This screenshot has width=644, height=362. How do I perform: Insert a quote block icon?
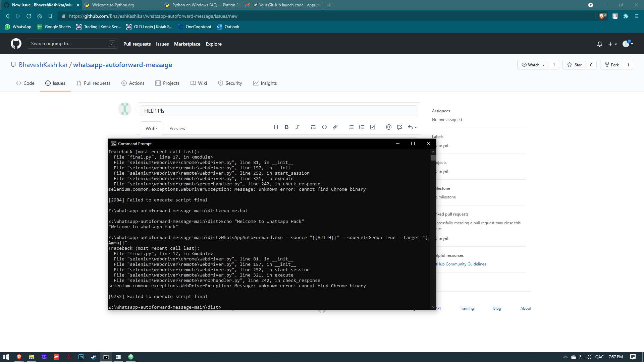click(313, 127)
